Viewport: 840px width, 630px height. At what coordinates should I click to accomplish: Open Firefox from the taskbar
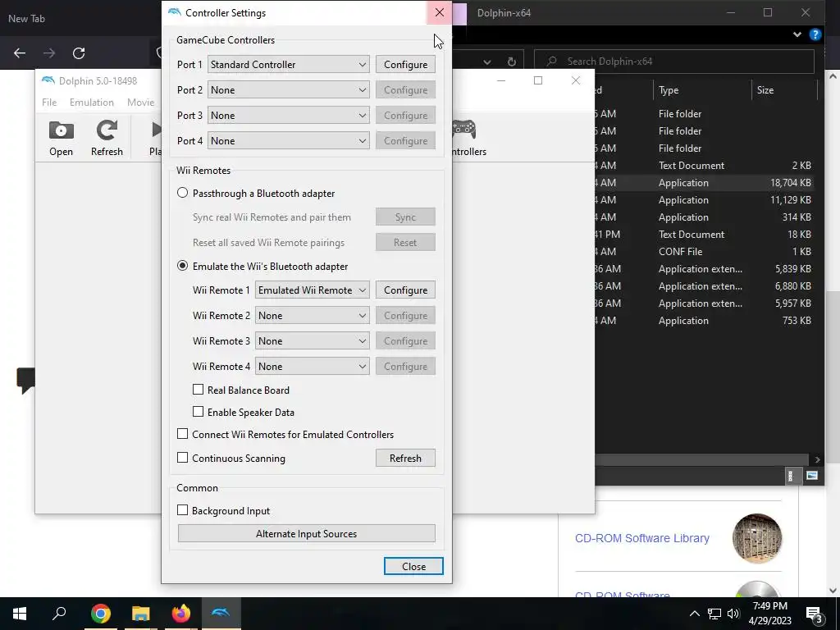point(181,614)
